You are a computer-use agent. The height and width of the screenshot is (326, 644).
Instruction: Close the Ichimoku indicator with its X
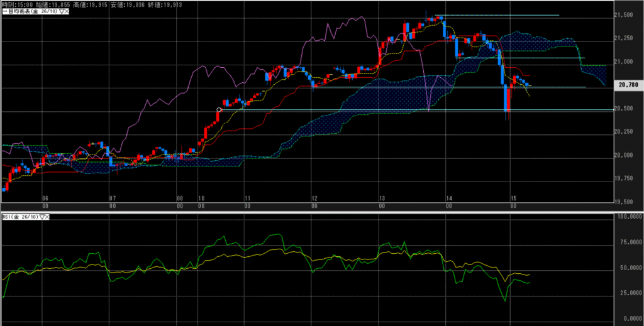(67, 12)
